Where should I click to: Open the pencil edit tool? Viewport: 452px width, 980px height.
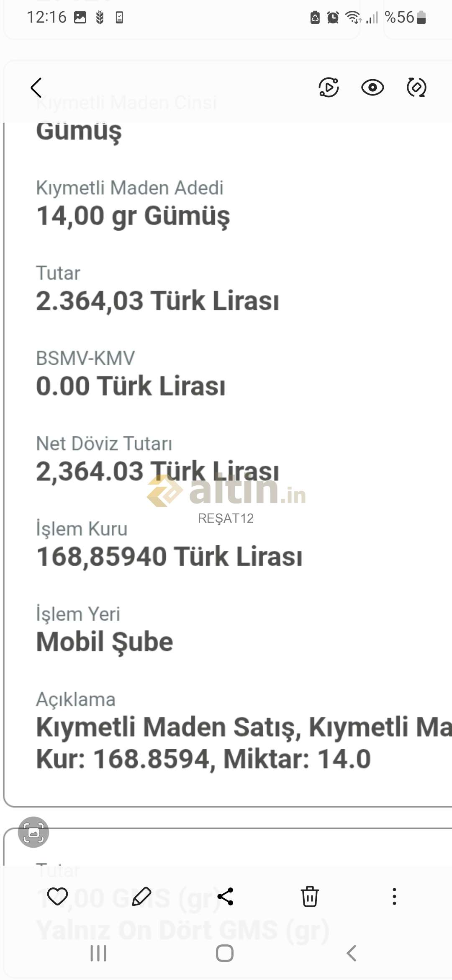(141, 896)
